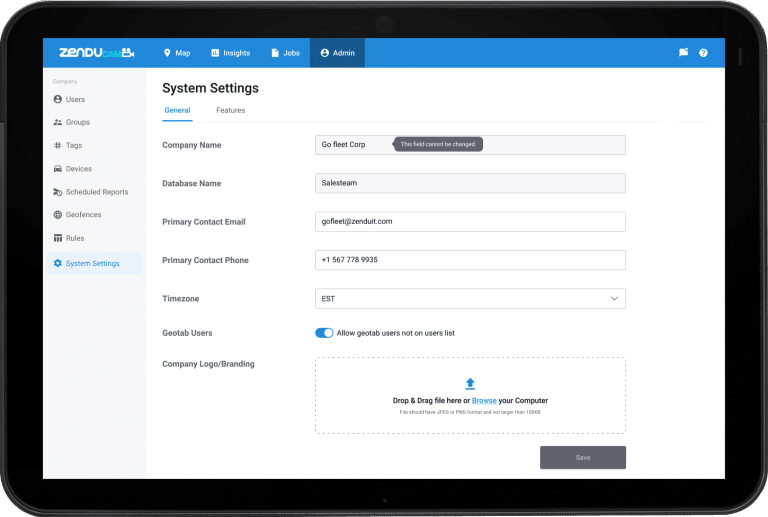The height and width of the screenshot is (517, 768).
Task: Click the Tags hash icon
Action: pyautogui.click(x=58, y=145)
